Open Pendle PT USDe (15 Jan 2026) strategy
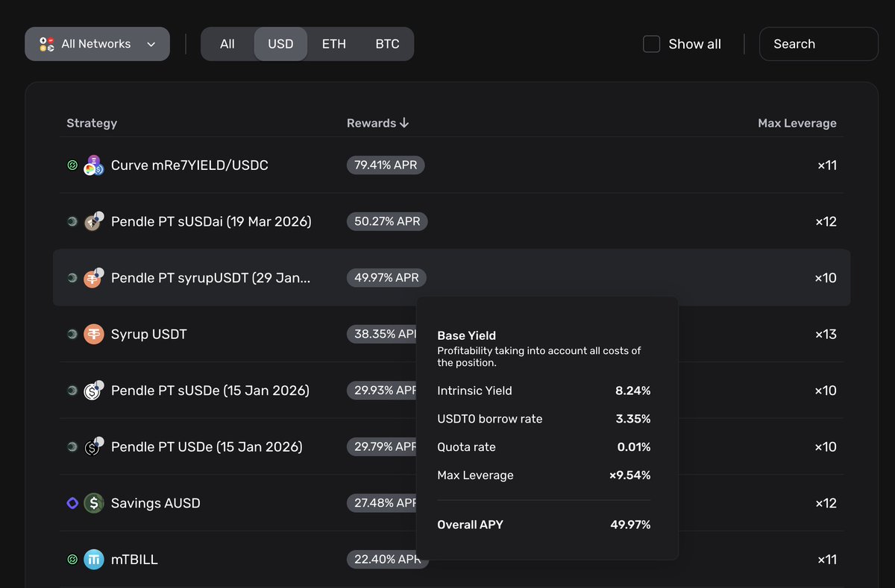 207,447
